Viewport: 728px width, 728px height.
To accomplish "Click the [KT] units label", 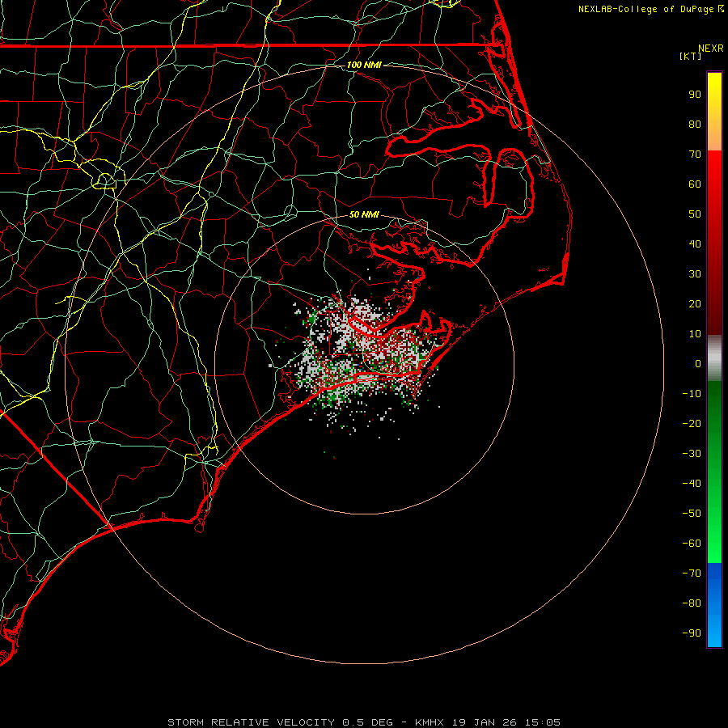I will click(x=691, y=56).
